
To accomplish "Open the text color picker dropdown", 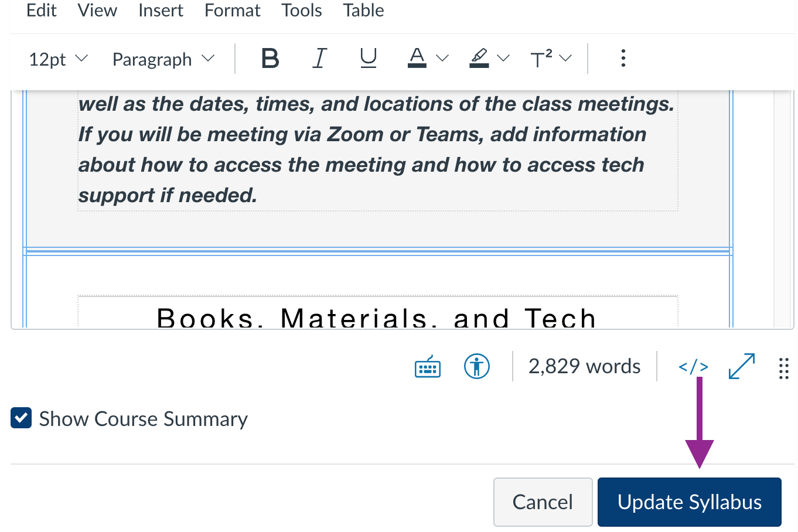I will 444,57.
